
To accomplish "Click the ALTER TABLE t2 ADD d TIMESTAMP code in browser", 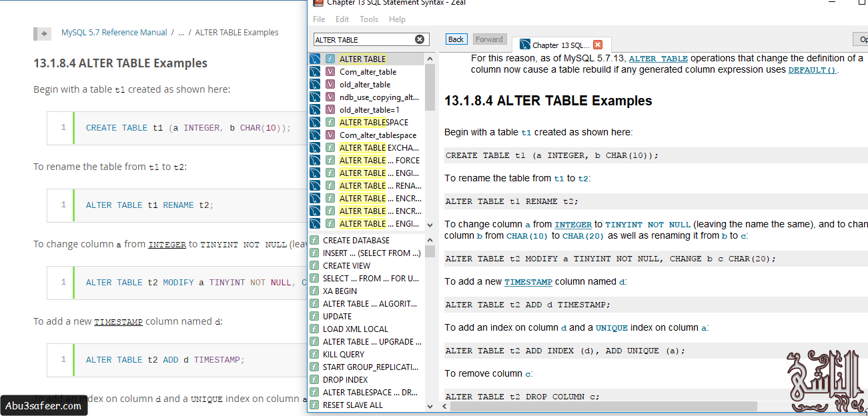I will point(165,360).
